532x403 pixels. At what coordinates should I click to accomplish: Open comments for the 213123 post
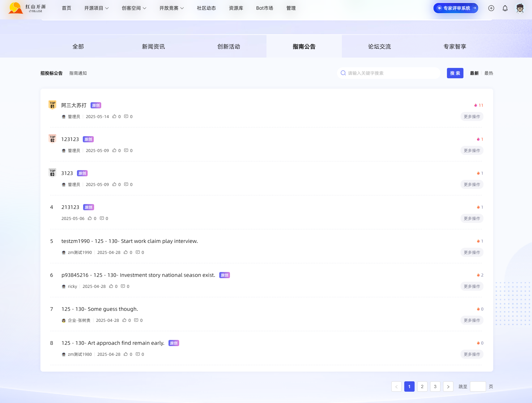[102, 218]
